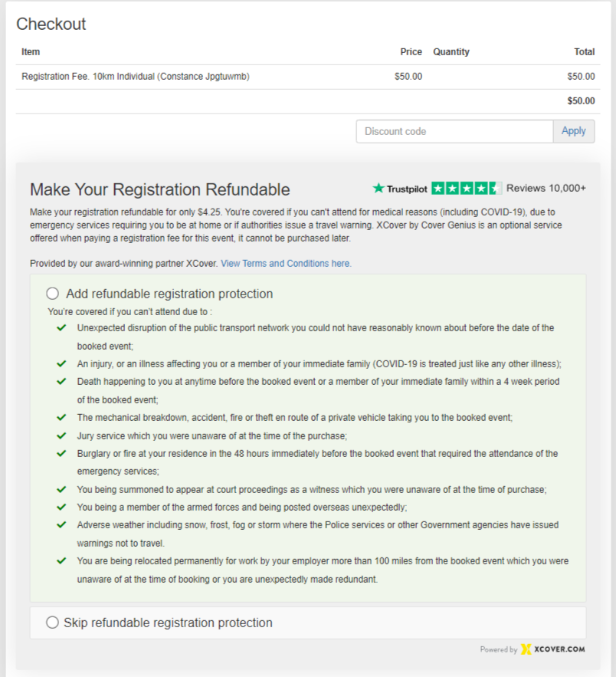
Task: Click Make Your Registration Refundable heading
Action: click(160, 189)
